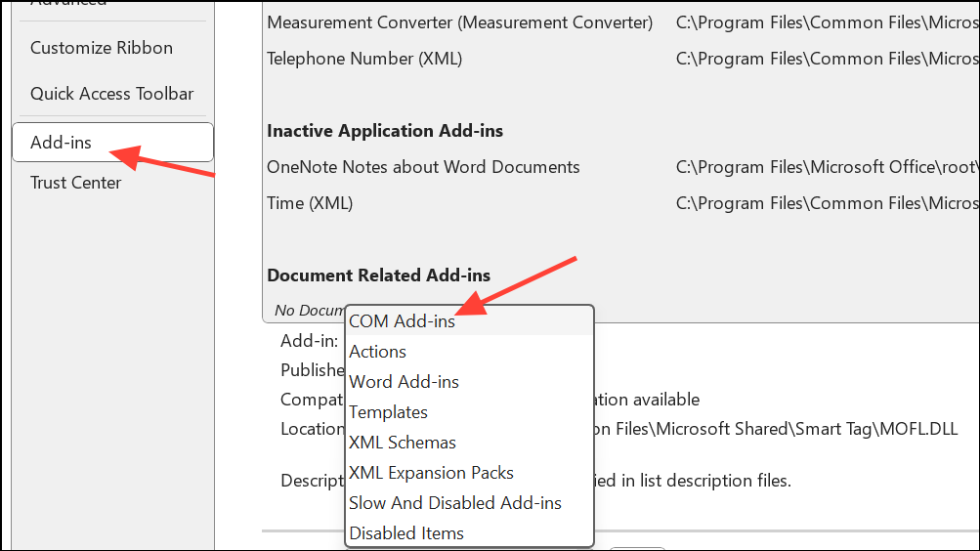Click the Inactive Application Add-ins heading

pos(385,131)
